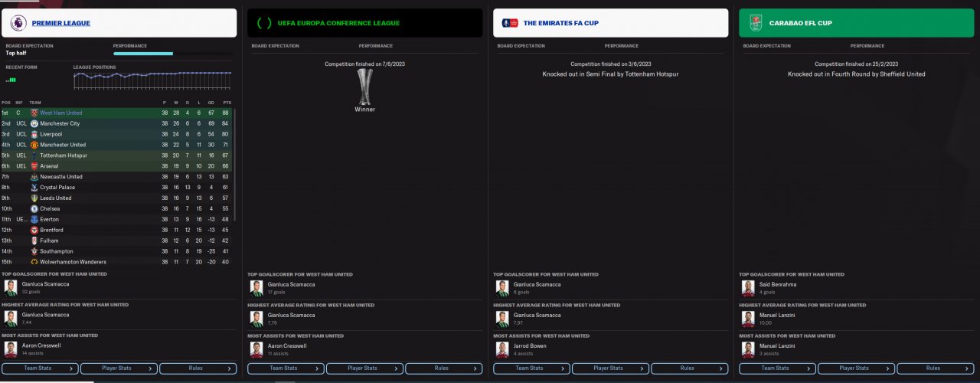980x383 pixels.
Task: Select Manuel Lanzini portrait under EFL Cup highest rating
Action: (x=748, y=319)
